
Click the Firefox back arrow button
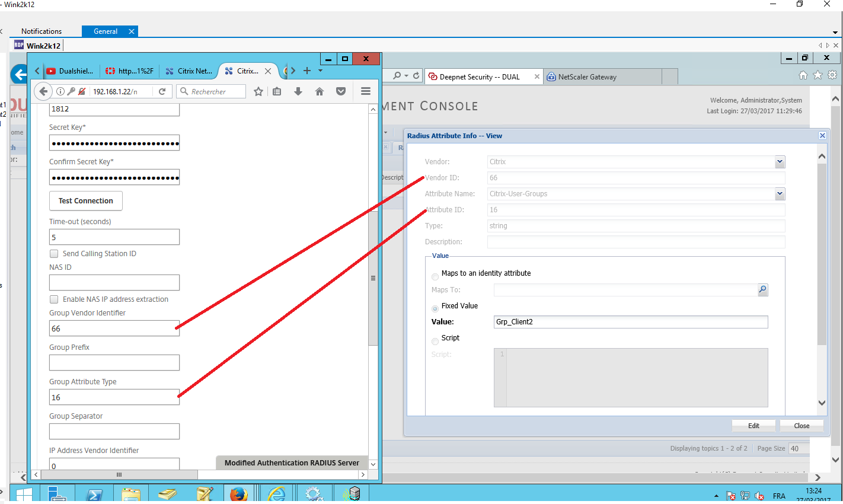(x=43, y=91)
